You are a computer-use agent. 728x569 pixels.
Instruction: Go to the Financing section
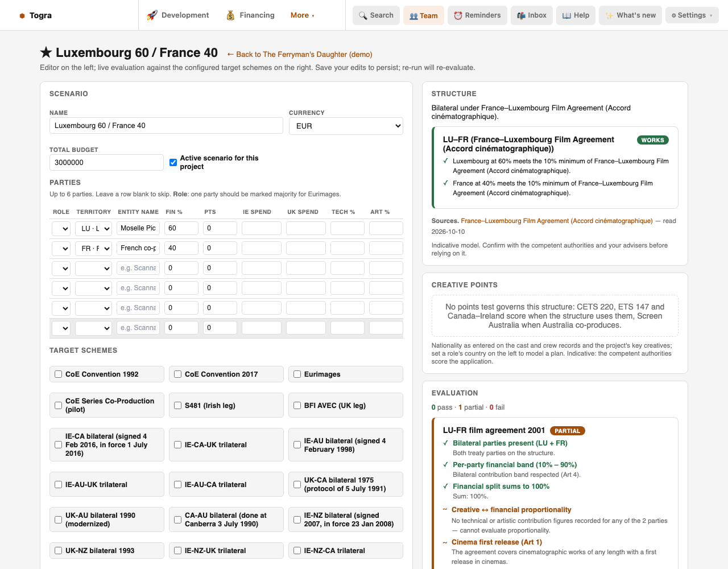coord(250,15)
